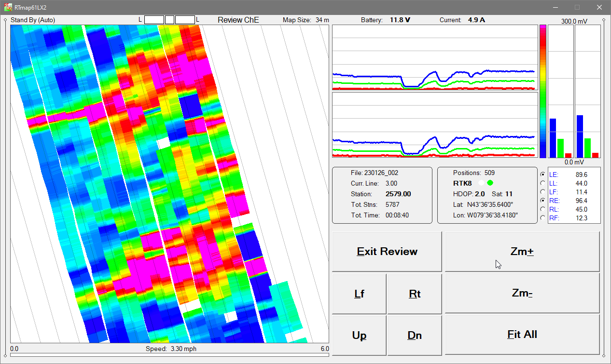Click the speed progress bar under the map
Viewport: 611px width, 364px height.
(169, 355)
